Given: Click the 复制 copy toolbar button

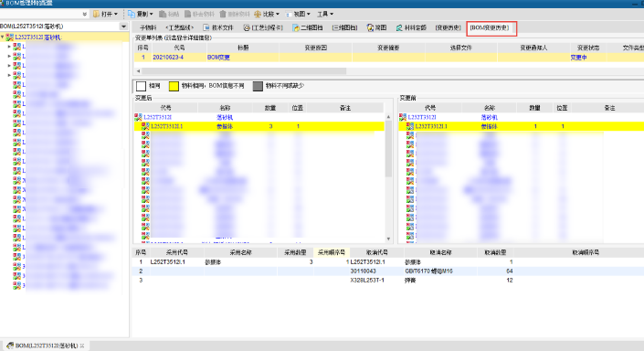Looking at the screenshot, I should (x=141, y=14).
